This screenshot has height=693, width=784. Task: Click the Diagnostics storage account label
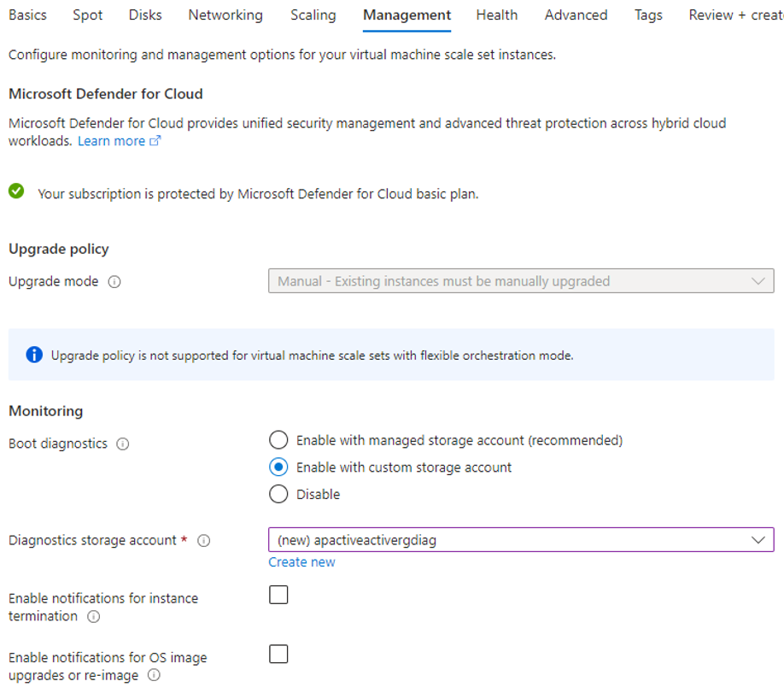click(x=92, y=540)
